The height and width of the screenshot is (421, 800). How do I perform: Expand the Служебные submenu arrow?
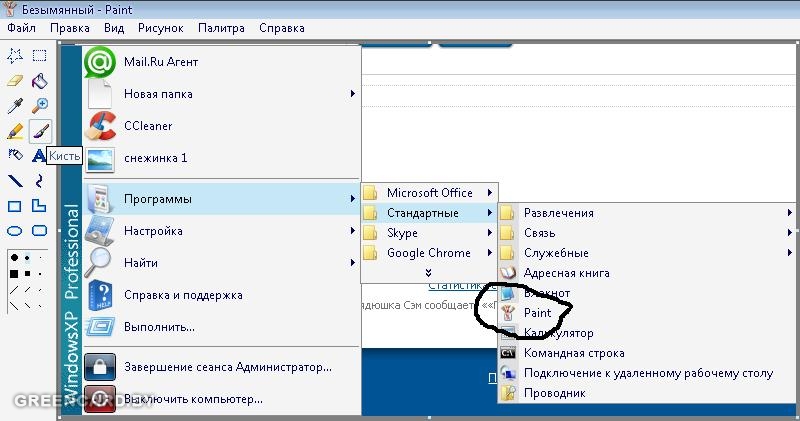click(789, 253)
